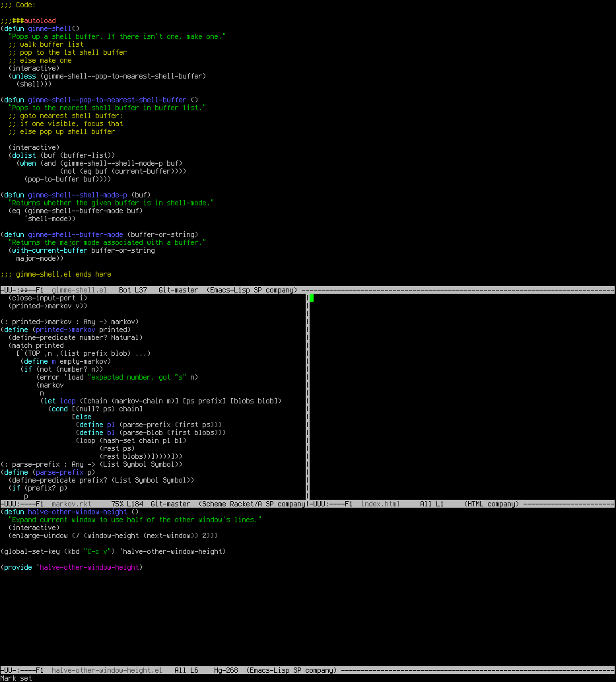Click docstring 'Pops to the nearest shell buffer...'

click(x=107, y=108)
